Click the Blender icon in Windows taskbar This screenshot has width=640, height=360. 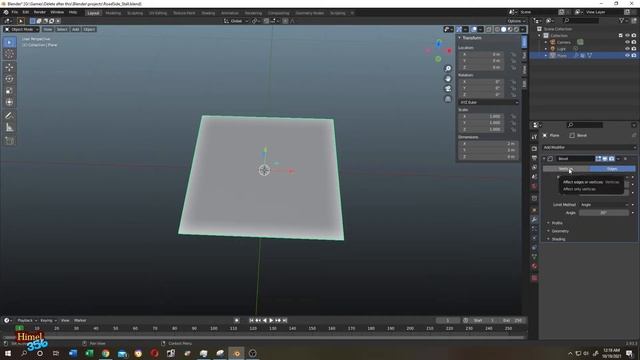(236, 353)
